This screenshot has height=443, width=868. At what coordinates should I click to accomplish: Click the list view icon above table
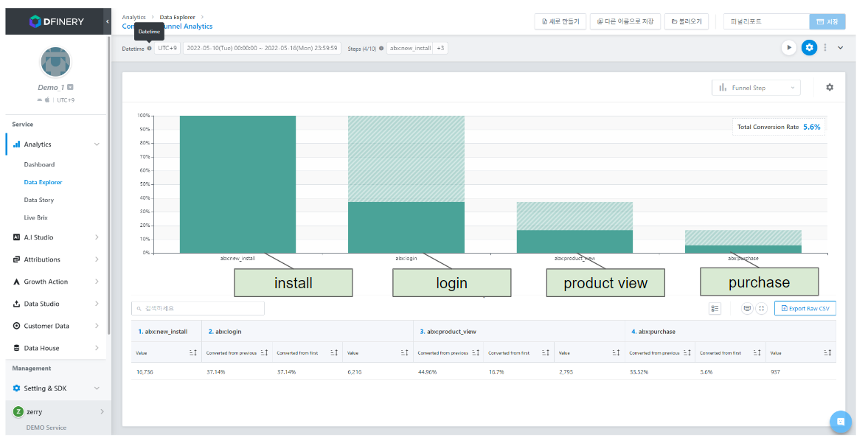point(715,309)
